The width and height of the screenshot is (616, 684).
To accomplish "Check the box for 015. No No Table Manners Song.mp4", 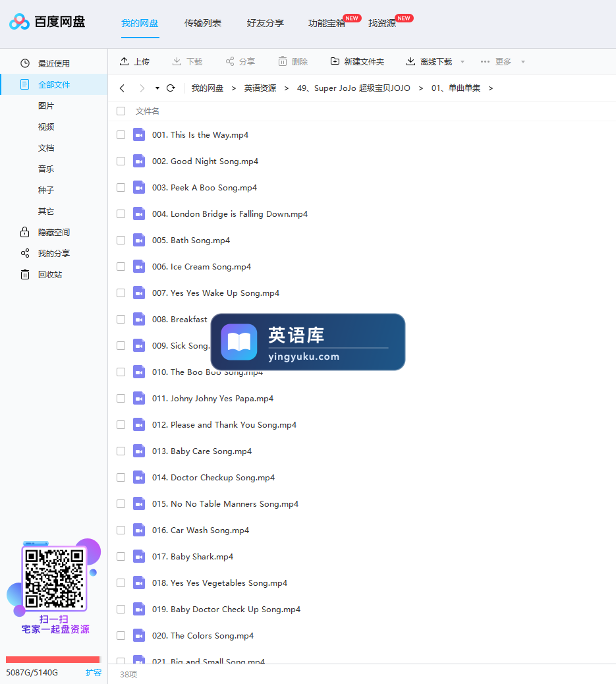I will [x=121, y=504].
